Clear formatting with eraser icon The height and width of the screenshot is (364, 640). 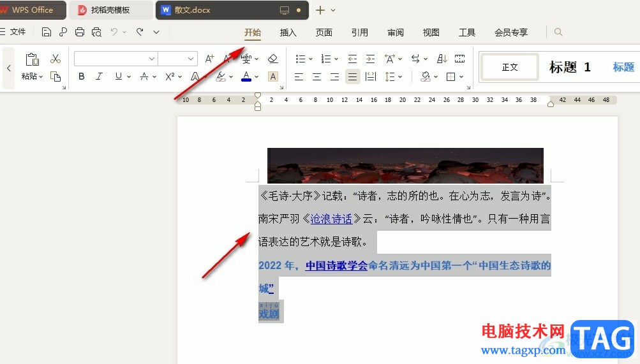(272, 59)
